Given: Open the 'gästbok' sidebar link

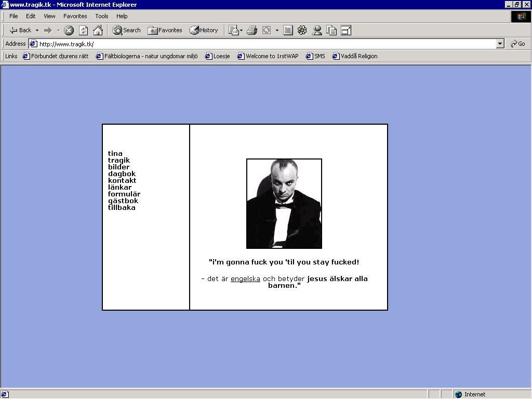Looking at the screenshot, I should (123, 201).
